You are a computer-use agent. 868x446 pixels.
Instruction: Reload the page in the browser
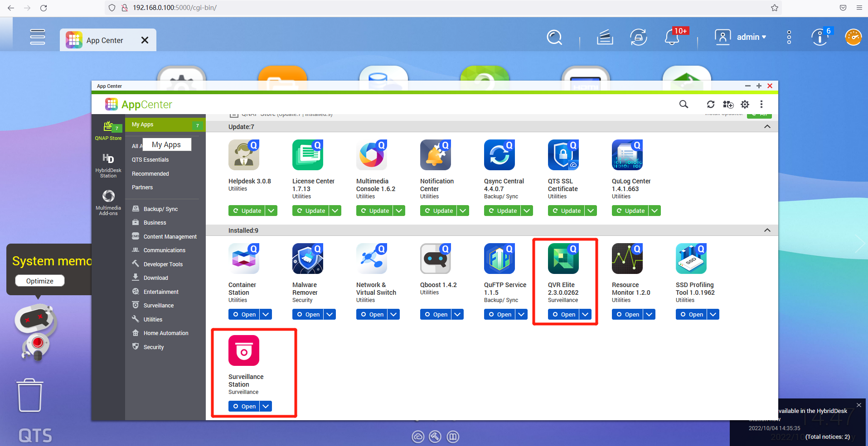44,8
